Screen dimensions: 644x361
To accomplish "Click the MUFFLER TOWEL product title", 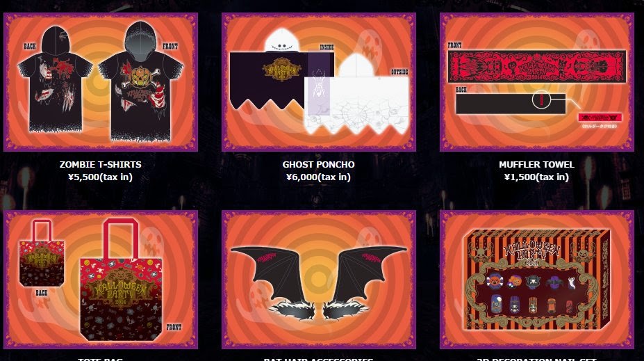I will [537, 164].
